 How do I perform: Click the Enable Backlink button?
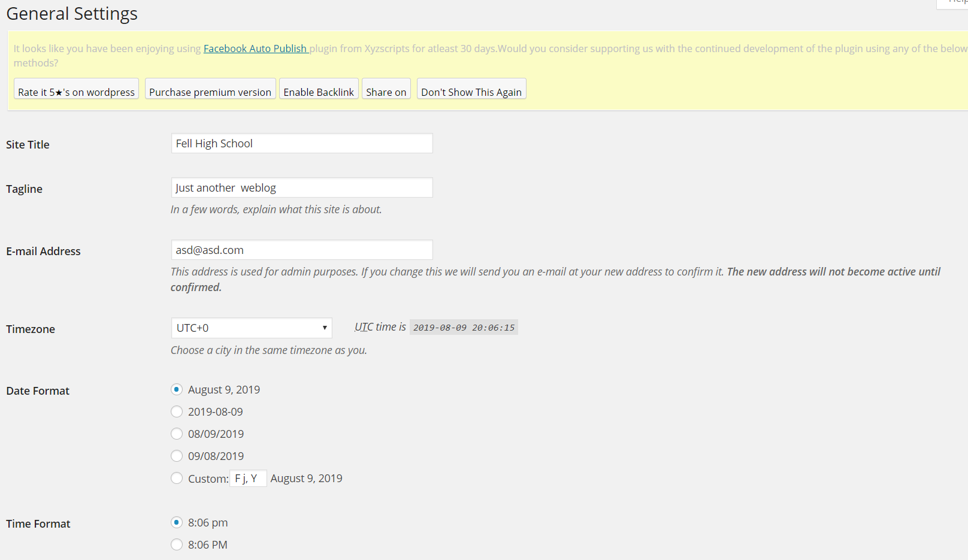coord(319,92)
